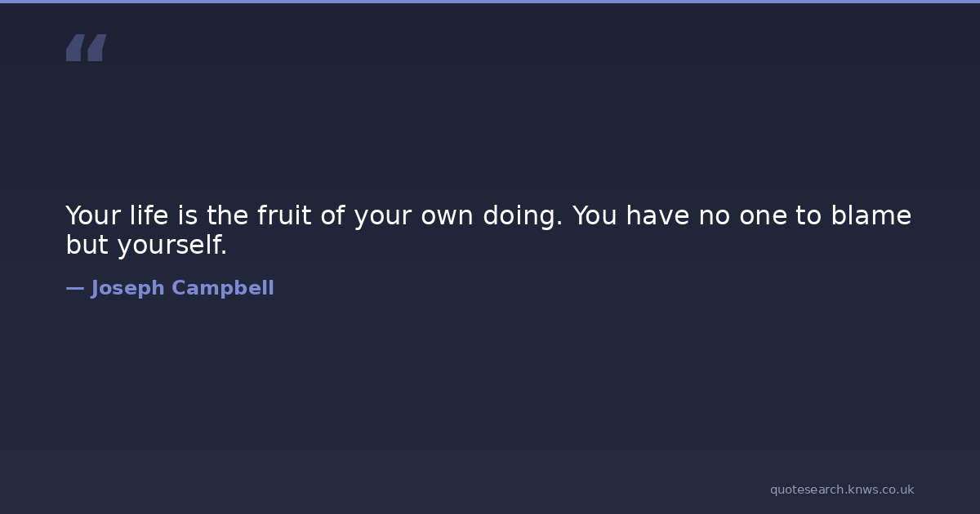Open the quotesearch.knws.co.uk link
980x514 pixels.
tap(841, 490)
